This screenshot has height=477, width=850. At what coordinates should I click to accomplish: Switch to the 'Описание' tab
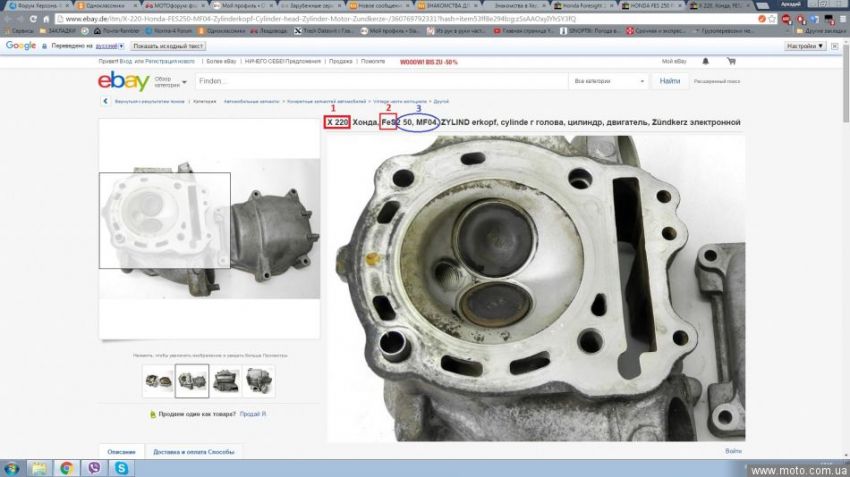(121, 452)
